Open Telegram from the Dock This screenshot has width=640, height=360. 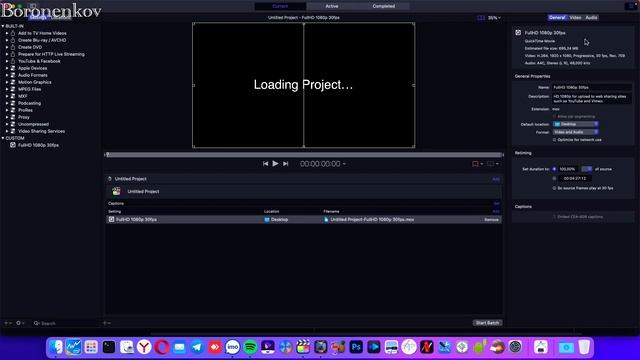(197, 347)
